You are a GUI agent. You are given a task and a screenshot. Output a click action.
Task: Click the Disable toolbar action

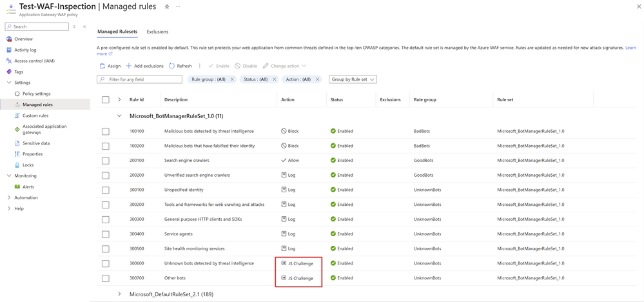(246, 66)
